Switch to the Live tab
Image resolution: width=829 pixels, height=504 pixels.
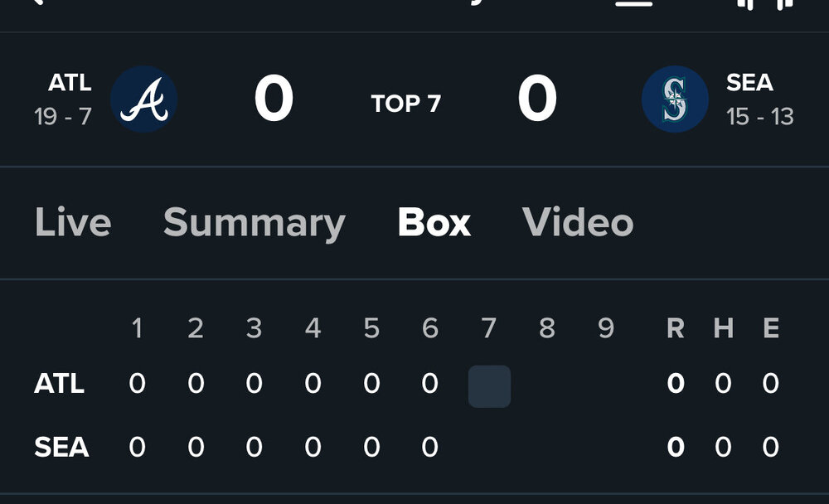point(73,222)
